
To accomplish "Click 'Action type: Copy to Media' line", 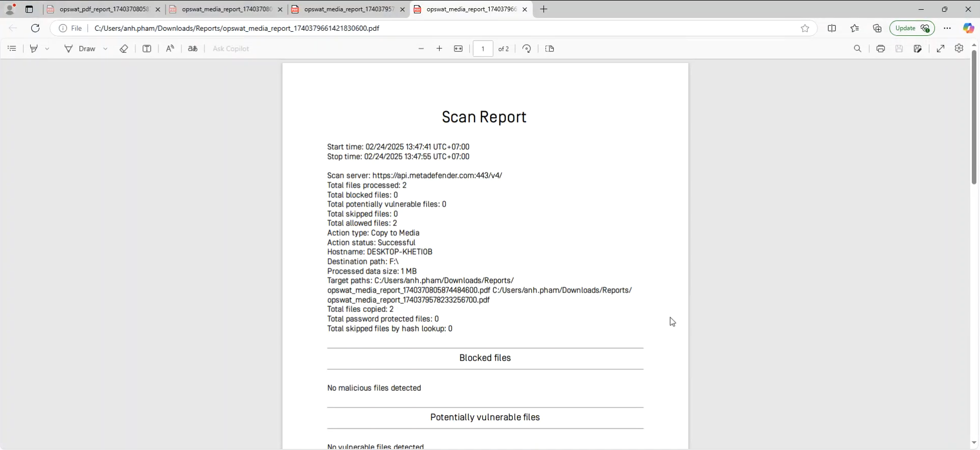I will [373, 233].
